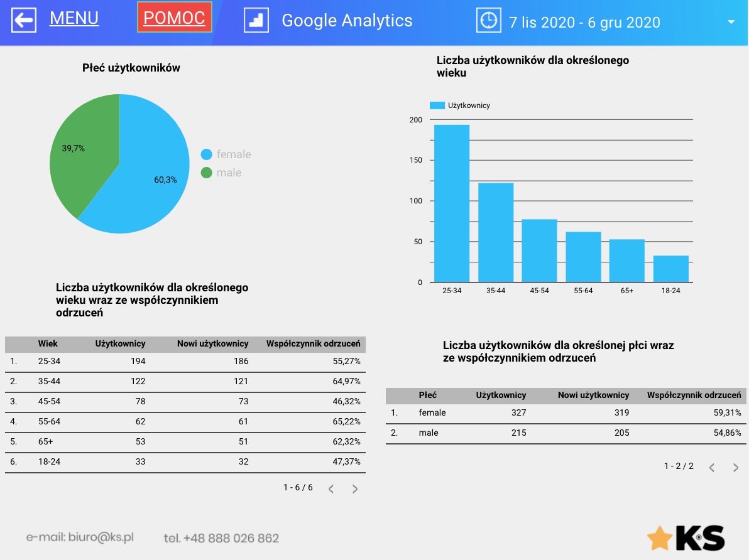Click the 25-34 bar in the chart
The width and height of the screenshot is (749, 560).
pyautogui.click(x=451, y=203)
